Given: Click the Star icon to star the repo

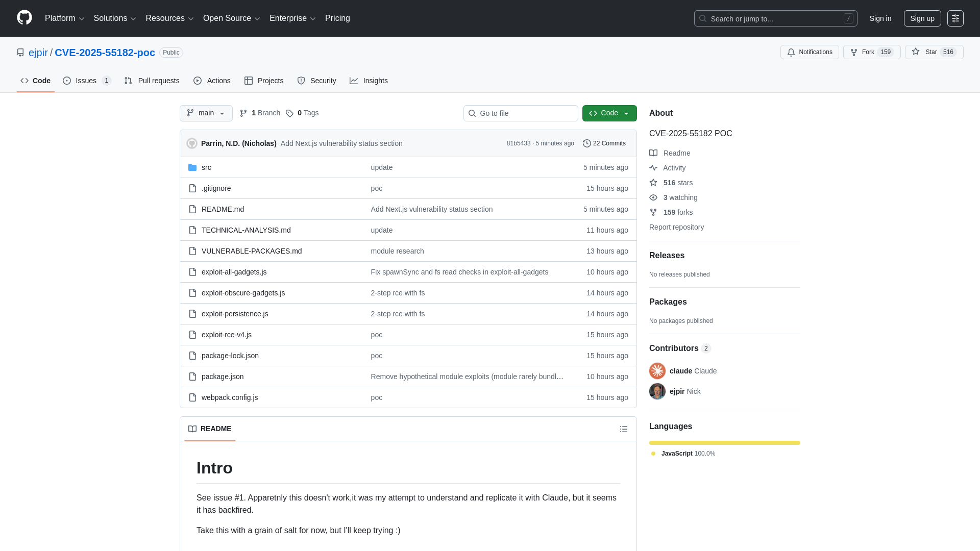Looking at the screenshot, I should click(915, 52).
